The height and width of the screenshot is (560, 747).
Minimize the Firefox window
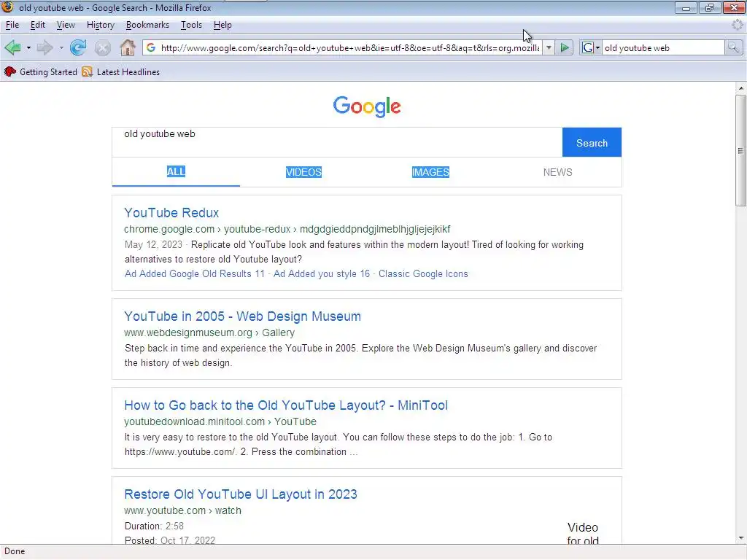pos(686,7)
